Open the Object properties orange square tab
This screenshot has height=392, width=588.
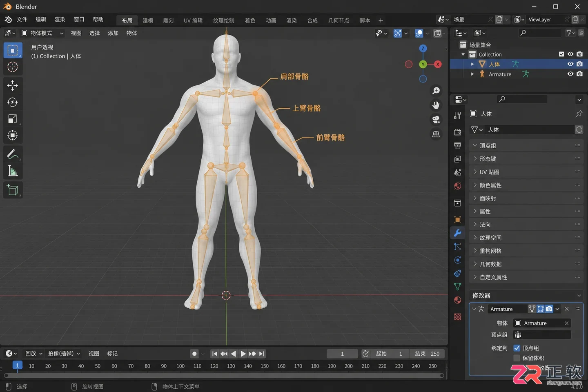pyautogui.click(x=458, y=220)
